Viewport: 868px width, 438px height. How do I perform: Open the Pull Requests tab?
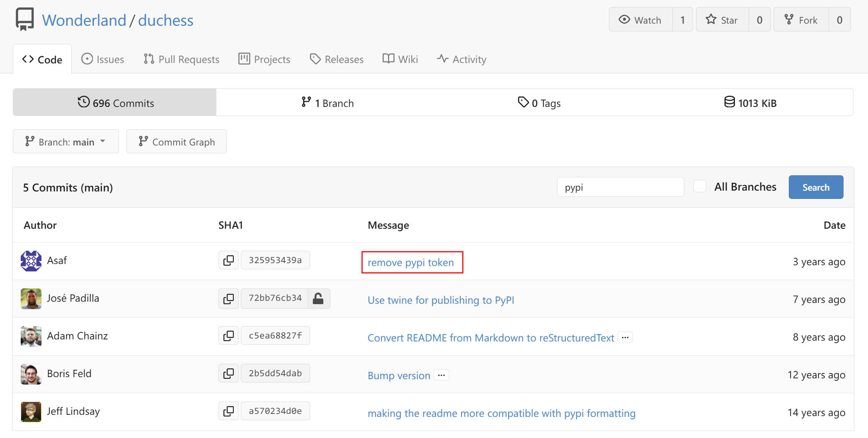click(x=182, y=59)
